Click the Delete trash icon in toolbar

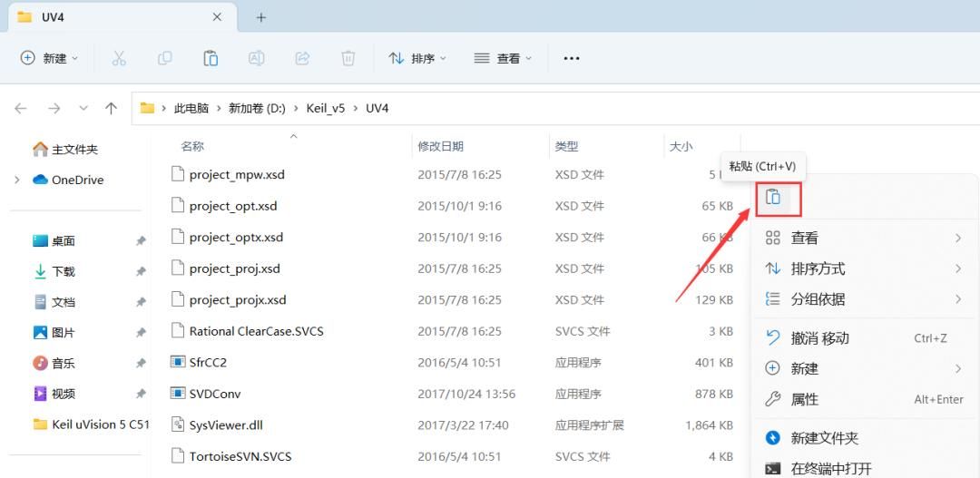[348, 58]
